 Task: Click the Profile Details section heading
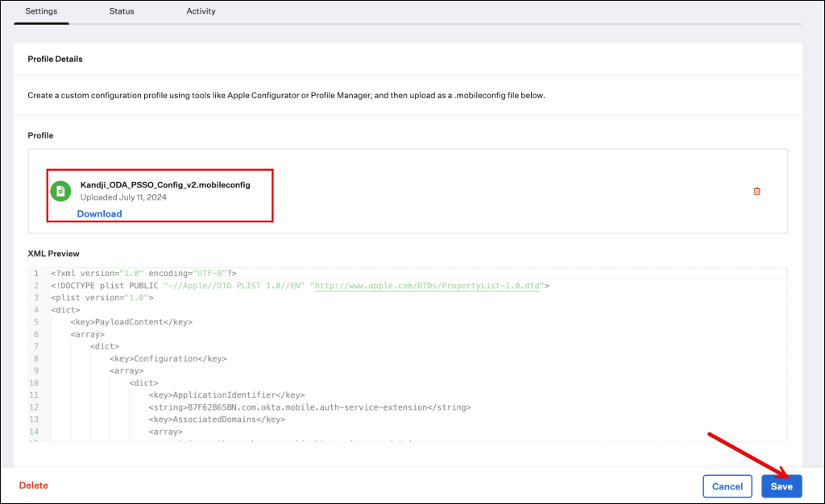coord(55,59)
